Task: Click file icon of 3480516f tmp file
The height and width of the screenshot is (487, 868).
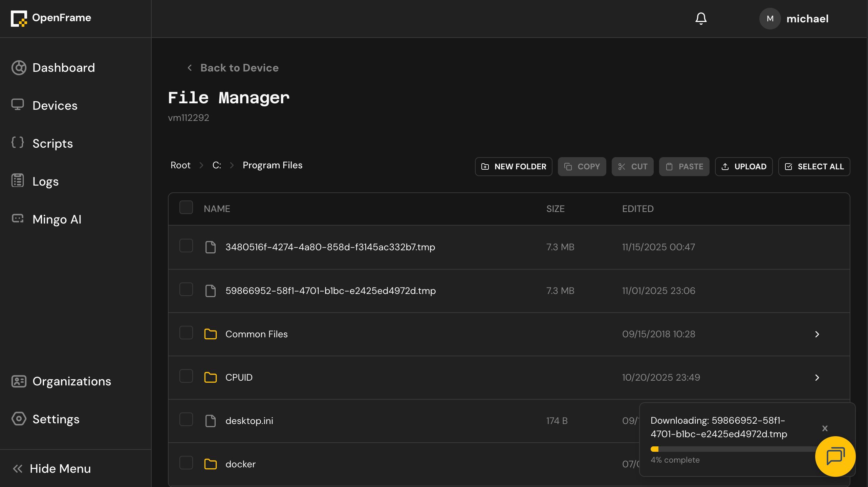Action: [x=211, y=247]
